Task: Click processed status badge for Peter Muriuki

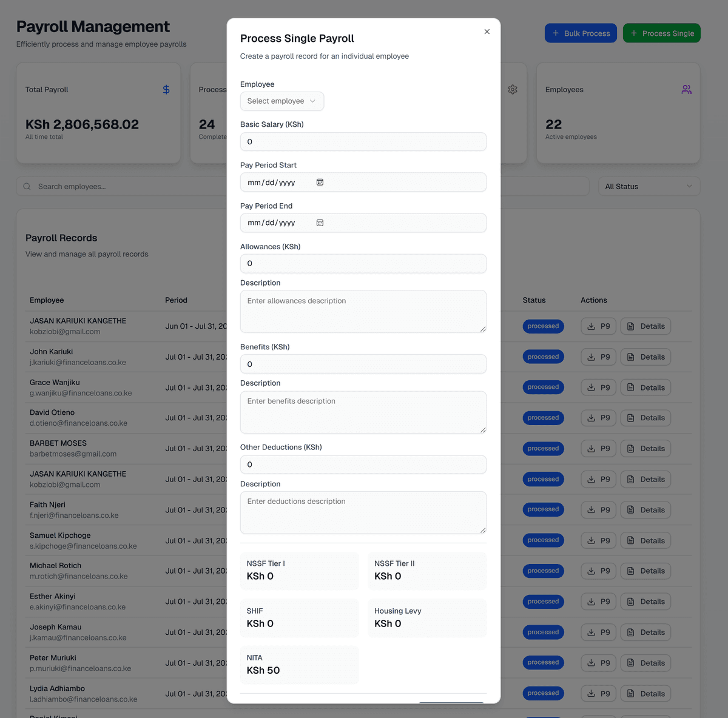Action: (x=543, y=663)
